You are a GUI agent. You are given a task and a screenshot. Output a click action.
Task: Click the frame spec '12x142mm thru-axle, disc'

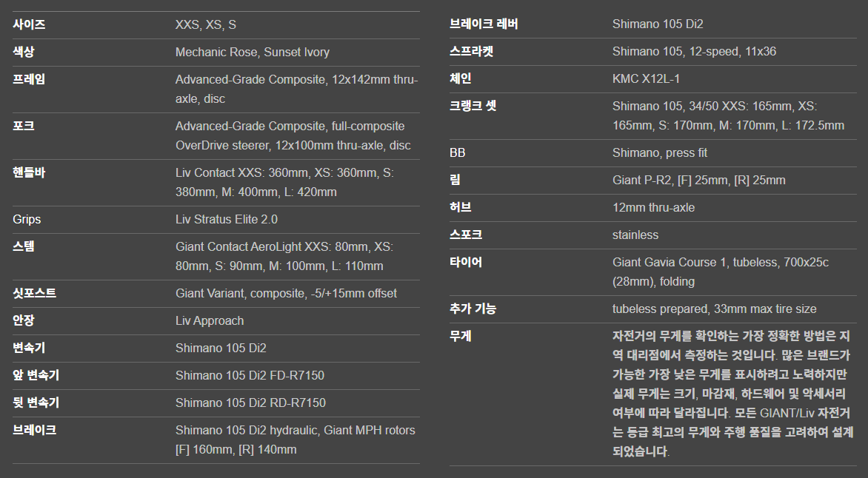pos(297,89)
